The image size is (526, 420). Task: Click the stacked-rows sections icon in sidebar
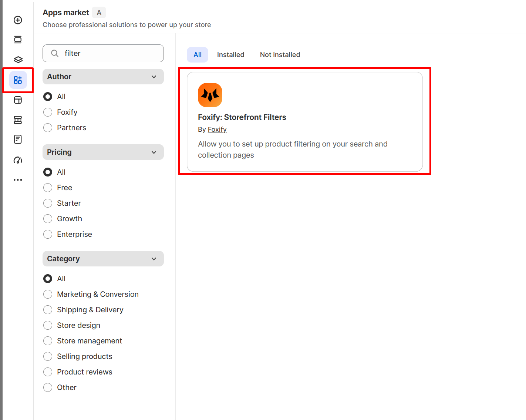pos(18,120)
